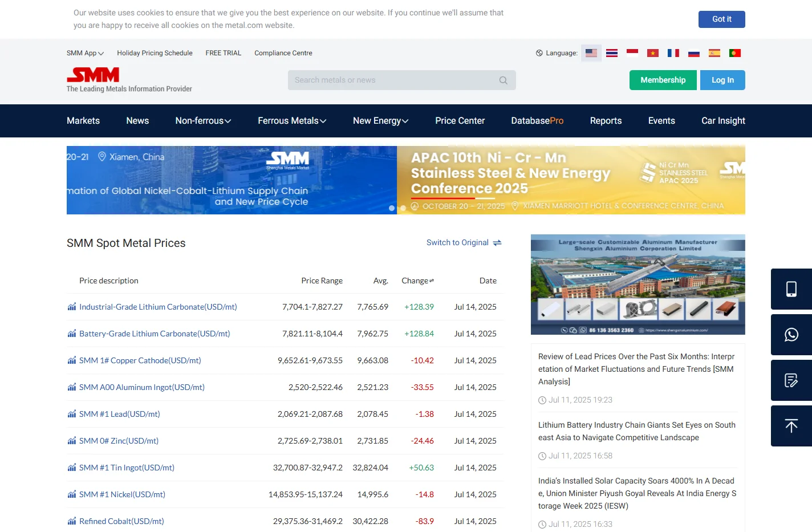
Task: Read Review of Lead Prices article
Action: 637,369
